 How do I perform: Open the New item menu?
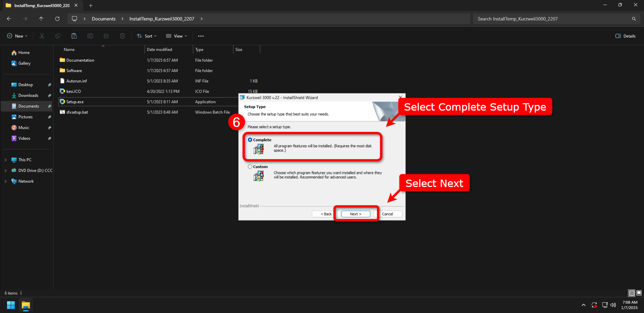(x=17, y=36)
